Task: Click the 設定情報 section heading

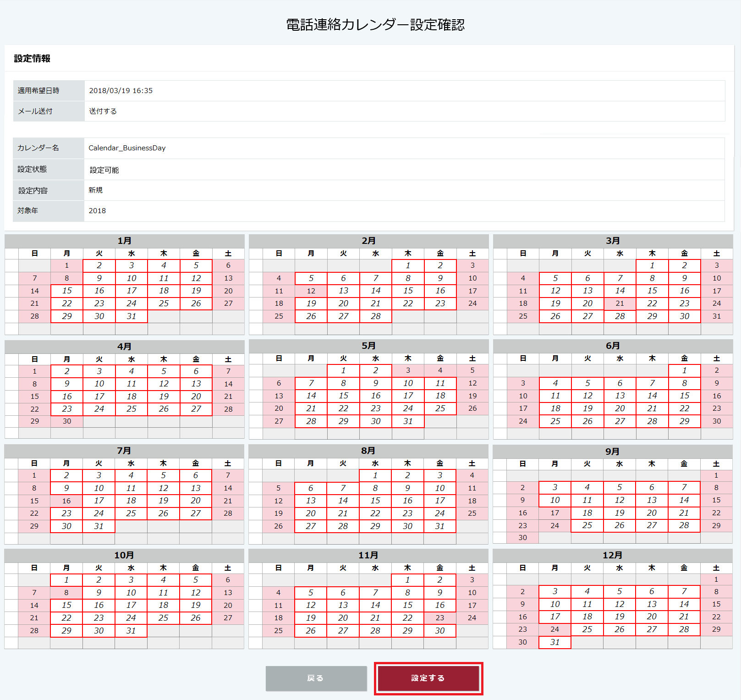Action: pyautogui.click(x=32, y=59)
